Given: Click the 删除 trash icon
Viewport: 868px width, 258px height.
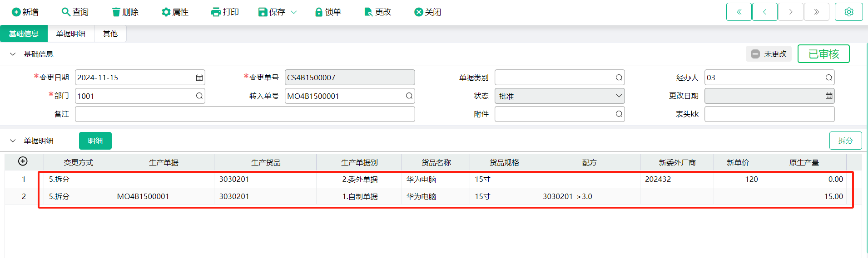Looking at the screenshot, I should pos(116,12).
